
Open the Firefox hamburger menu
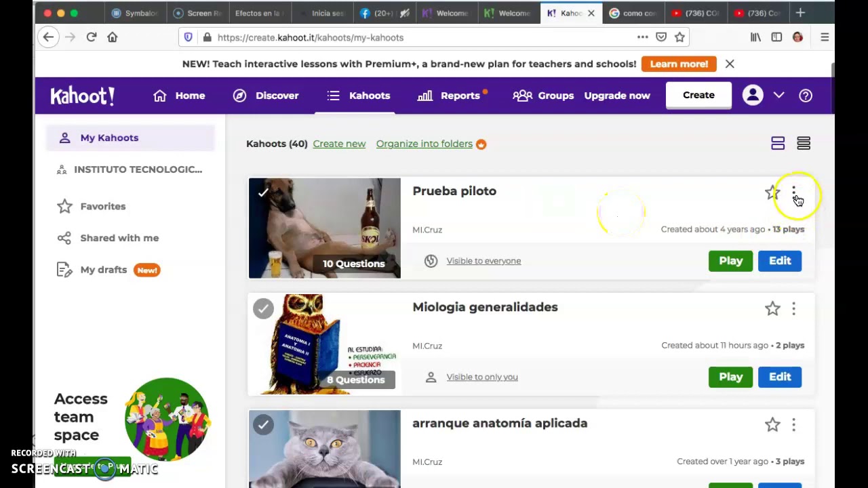pos(825,37)
